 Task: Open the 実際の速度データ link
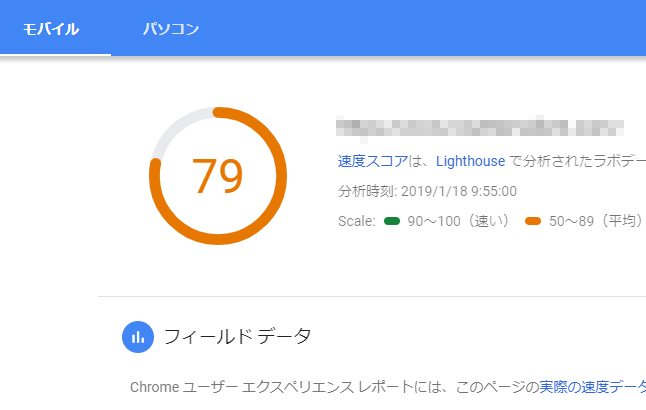click(592, 387)
